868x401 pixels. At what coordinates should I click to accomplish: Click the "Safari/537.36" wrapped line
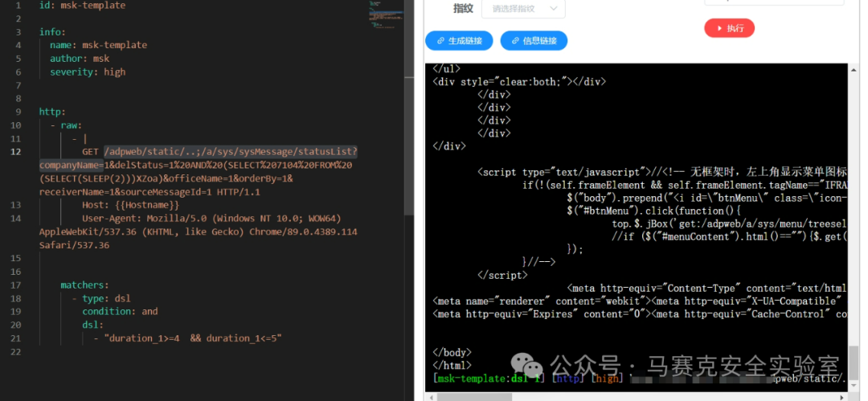tap(74, 245)
